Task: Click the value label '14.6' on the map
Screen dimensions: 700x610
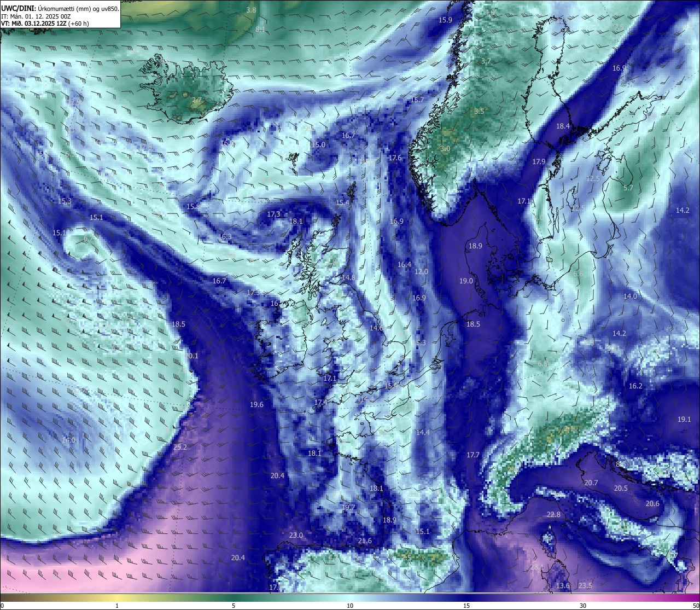Action: click(x=376, y=328)
